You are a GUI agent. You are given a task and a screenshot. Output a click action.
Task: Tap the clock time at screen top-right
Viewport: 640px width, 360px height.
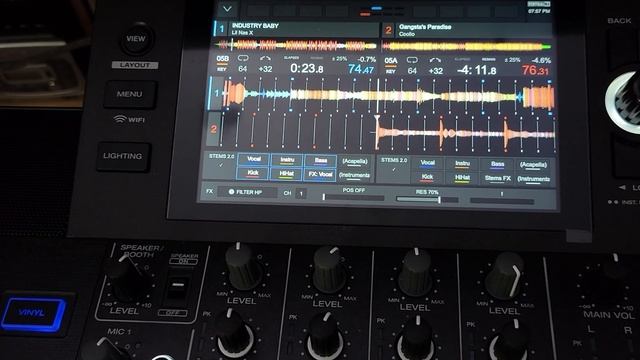pos(539,11)
